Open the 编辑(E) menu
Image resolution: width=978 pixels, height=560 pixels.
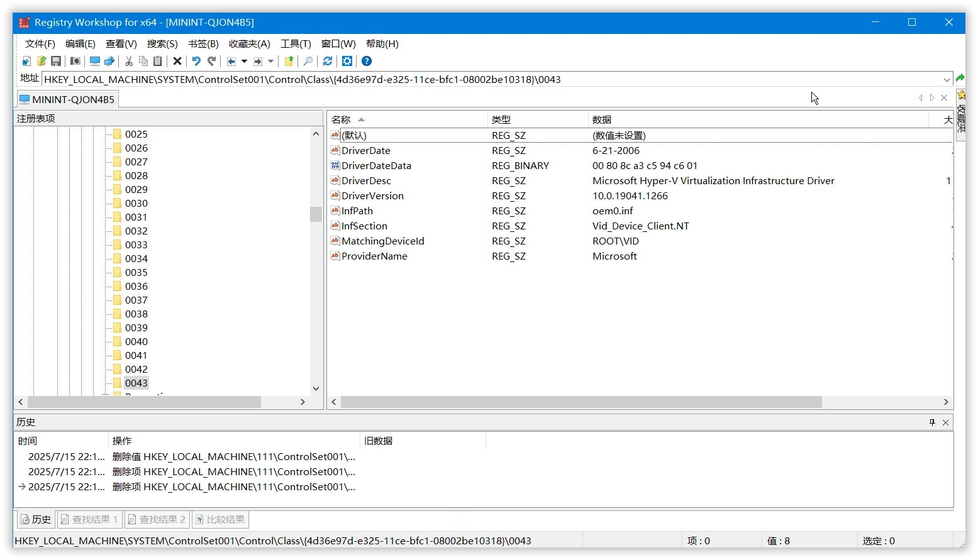pyautogui.click(x=81, y=43)
